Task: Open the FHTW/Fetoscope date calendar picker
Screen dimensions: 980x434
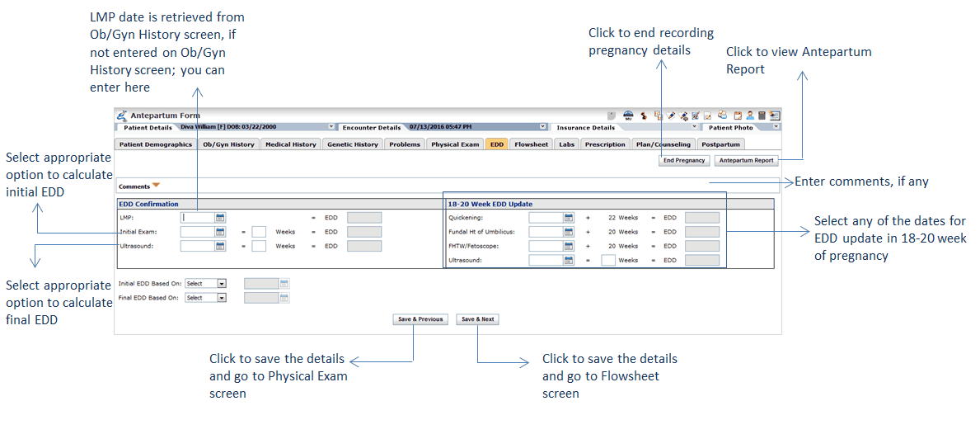Action: coord(569,246)
